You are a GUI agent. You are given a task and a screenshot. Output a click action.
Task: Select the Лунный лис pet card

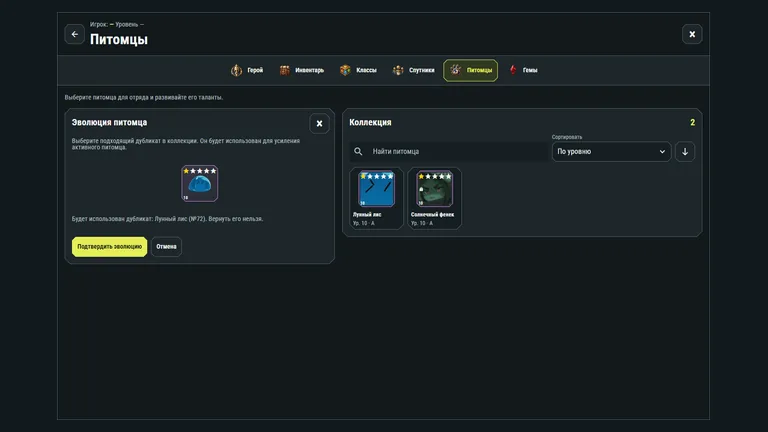376,198
